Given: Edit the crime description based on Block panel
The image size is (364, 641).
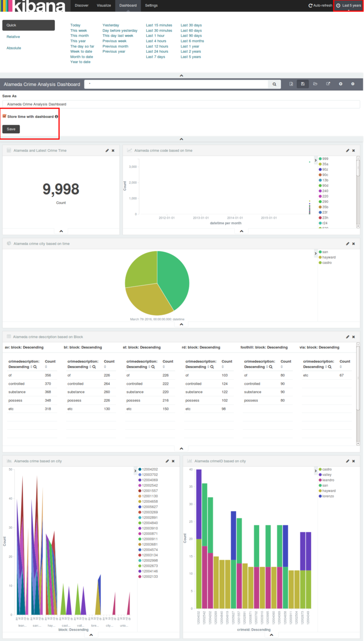Looking at the screenshot, I should 348,337.
